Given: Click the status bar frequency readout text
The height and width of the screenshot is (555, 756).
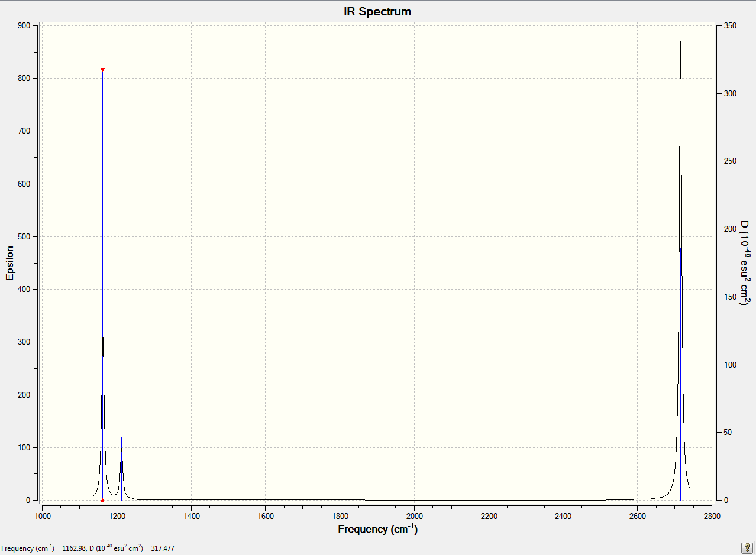Looking at the screenshot, I should coord(88,548).
